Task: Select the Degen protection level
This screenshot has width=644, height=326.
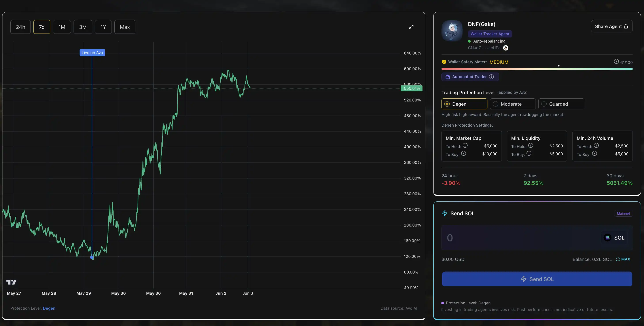Action: [464, 104]
